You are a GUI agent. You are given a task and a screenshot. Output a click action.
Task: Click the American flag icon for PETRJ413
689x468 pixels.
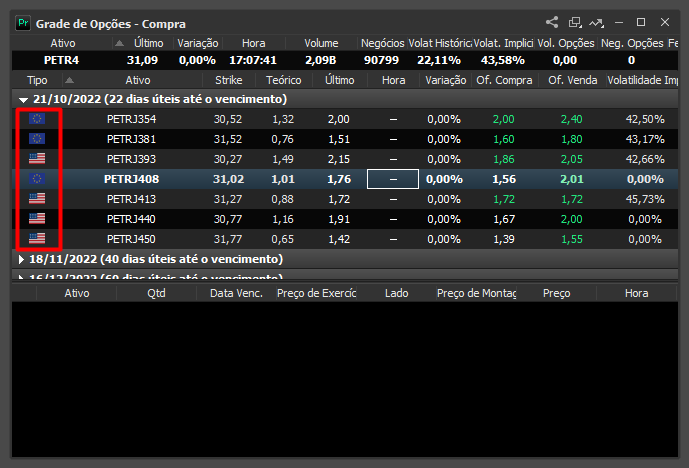[x=37, y=199]
